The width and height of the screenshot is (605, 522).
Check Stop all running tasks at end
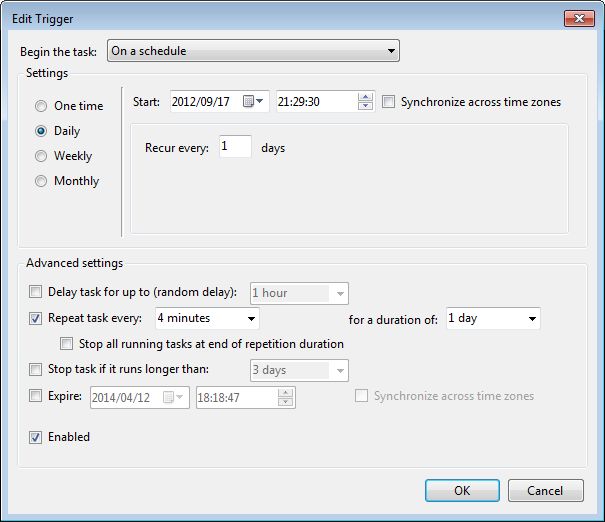point(66,343)
